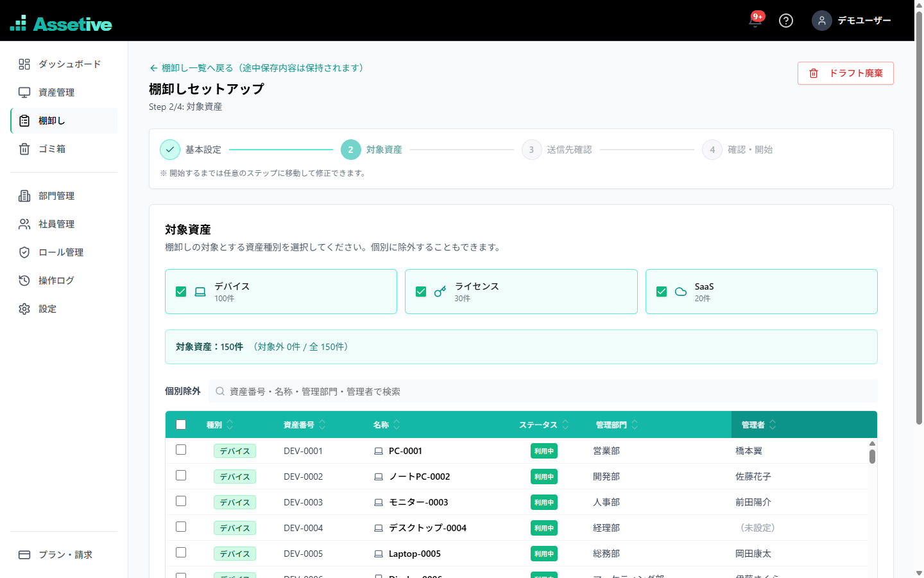Click the laptop icon beside Laptop-0005

coord(379,554)
